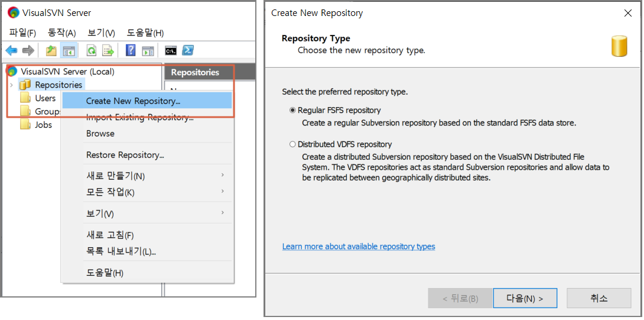Click the 다음(N) > button
644x320 pixels.
(525, 299)
